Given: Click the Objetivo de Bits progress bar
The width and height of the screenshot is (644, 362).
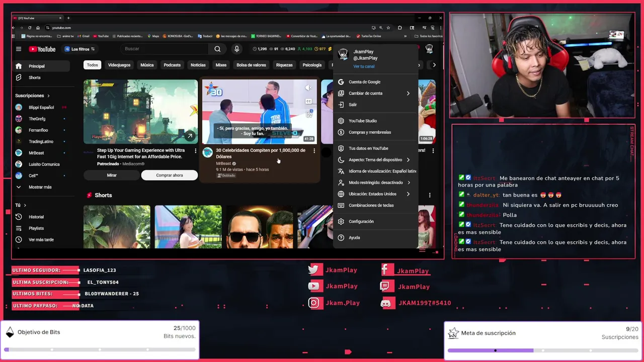Looking at the screenshot, I should 100,349.
